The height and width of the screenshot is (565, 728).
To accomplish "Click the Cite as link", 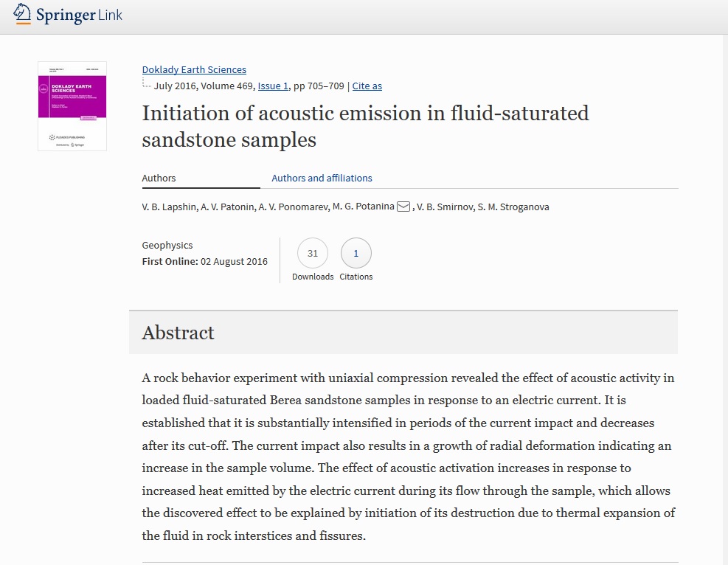I will click(x=367, y=86).
